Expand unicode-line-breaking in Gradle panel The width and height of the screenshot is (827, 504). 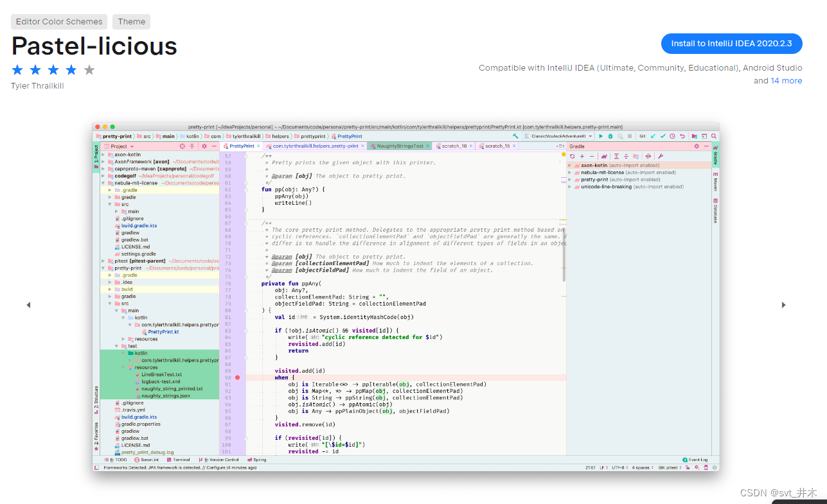570,187
